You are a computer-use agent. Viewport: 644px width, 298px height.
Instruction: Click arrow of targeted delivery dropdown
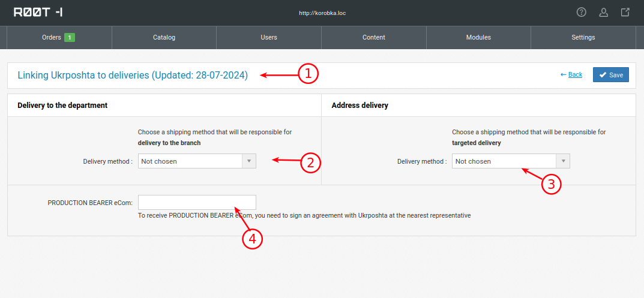tap(563, 161)
